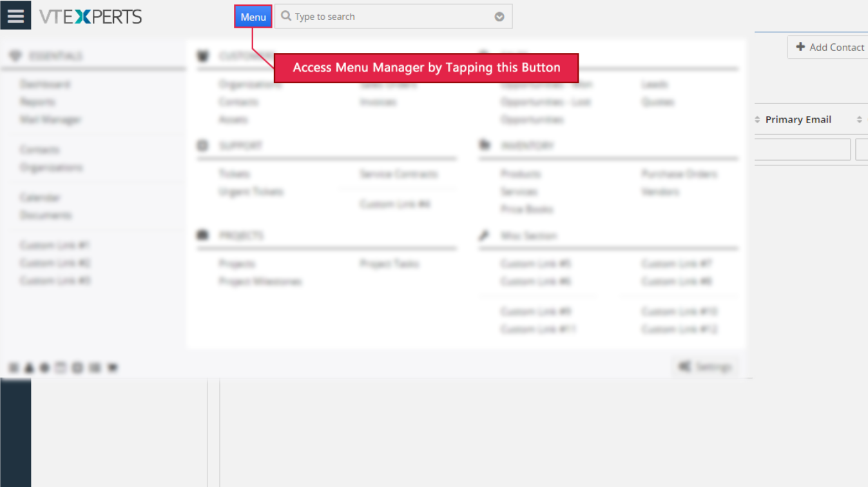The image size is (868, 487).
Task: Sort by the Primary Email column header
Action: tap(798, 119)
